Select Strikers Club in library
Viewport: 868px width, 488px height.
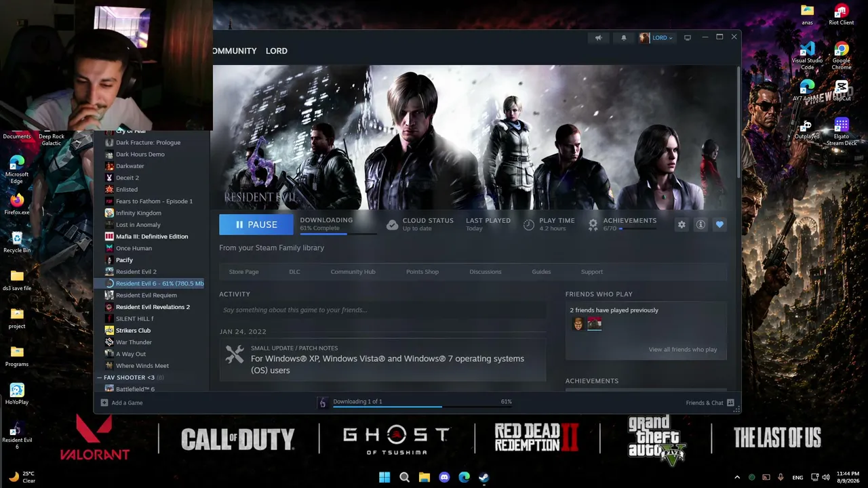click(133, 331)
